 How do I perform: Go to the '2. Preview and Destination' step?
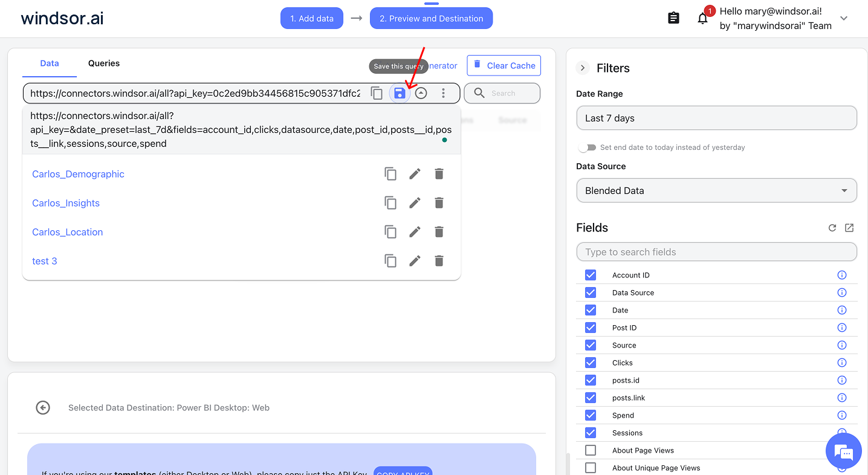point(431,18)
